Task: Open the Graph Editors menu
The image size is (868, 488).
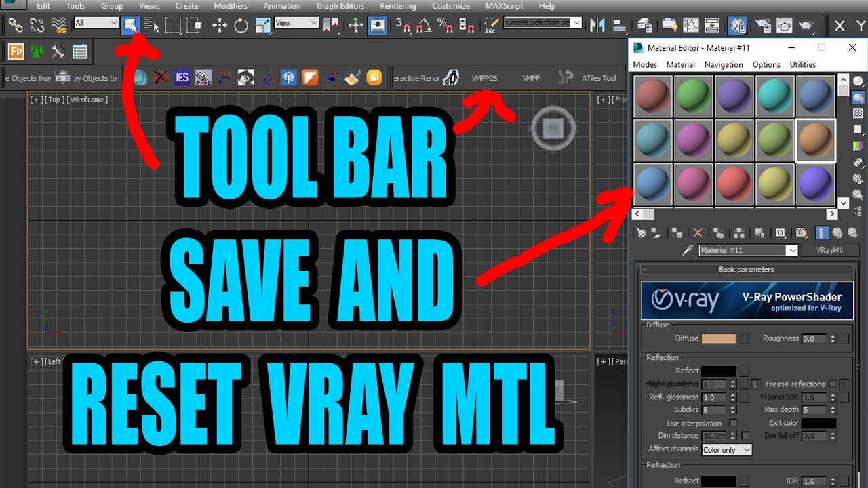Action: point(342,6)
